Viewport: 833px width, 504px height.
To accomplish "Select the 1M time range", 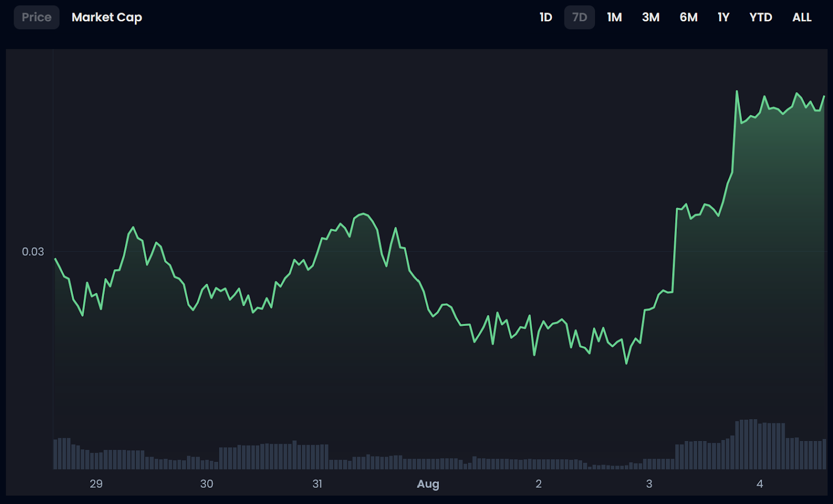I will click(614, 17).
